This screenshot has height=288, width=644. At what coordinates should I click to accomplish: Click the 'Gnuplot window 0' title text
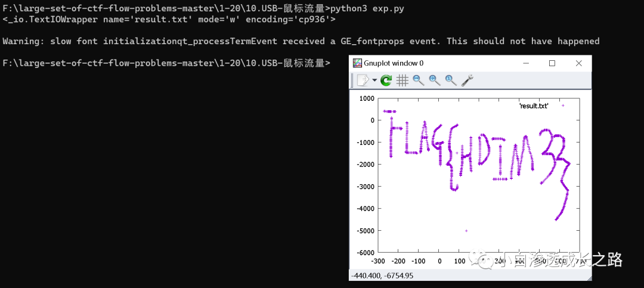click(393, 63)
